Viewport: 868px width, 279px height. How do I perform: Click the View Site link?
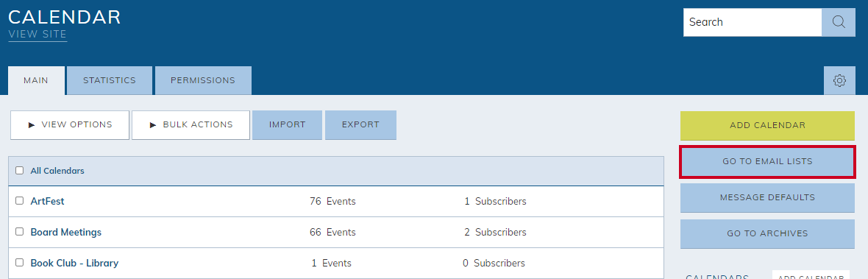(x=38, y=35)
